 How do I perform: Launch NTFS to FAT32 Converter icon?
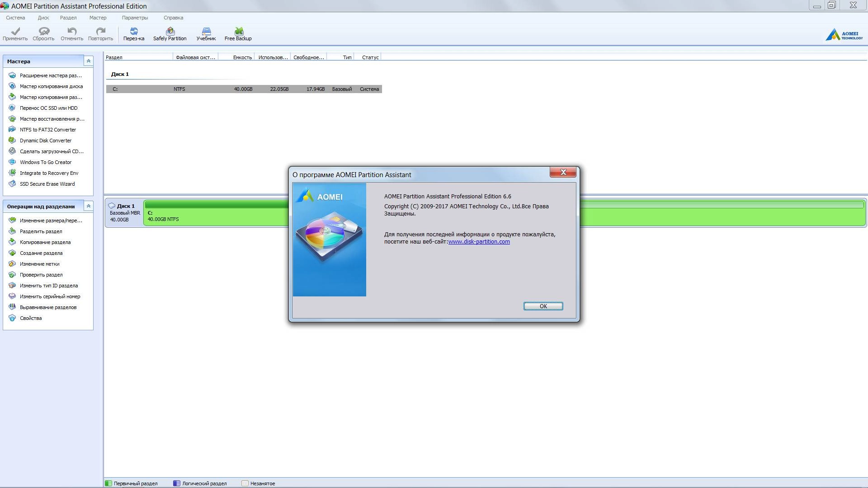(12, 130)
